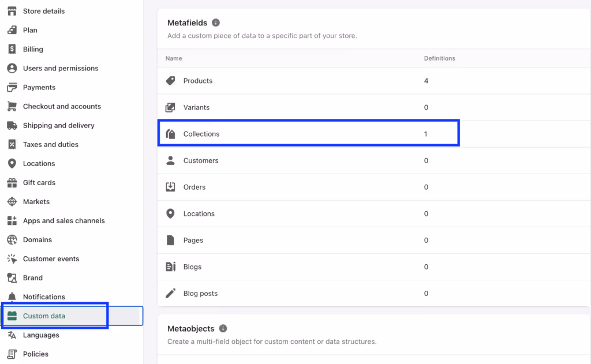Click the Store details storefront icon

tap(12, 11)
